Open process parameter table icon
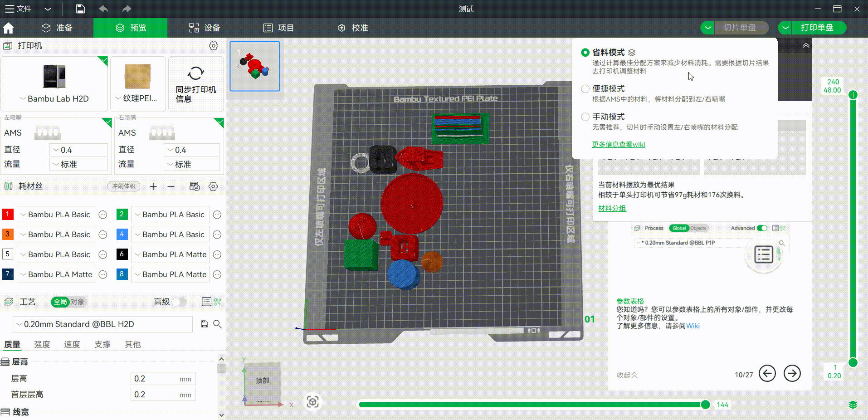Image resolution: width=868 pixels, height=420 pixels. click(206, 302)
